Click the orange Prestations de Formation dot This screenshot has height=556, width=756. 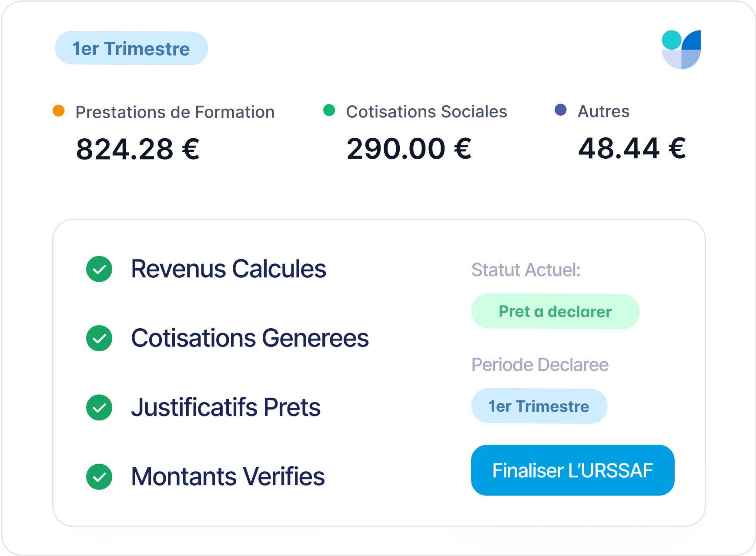point(59,111)
